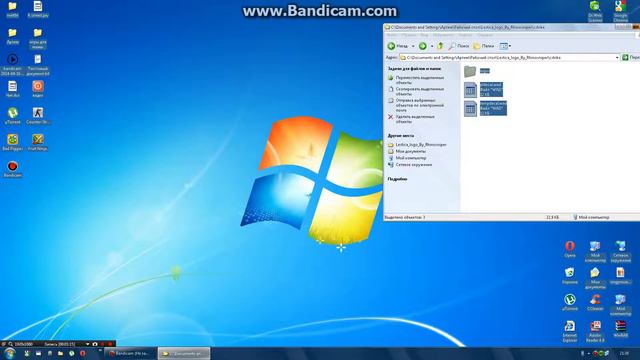Screen dimensions: 640x360
Task: Select the Архив folder on the desktop
Action: click(13, 36)
